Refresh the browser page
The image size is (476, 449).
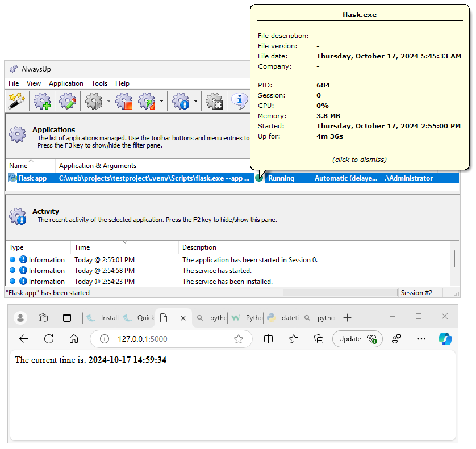pos(49,339)
